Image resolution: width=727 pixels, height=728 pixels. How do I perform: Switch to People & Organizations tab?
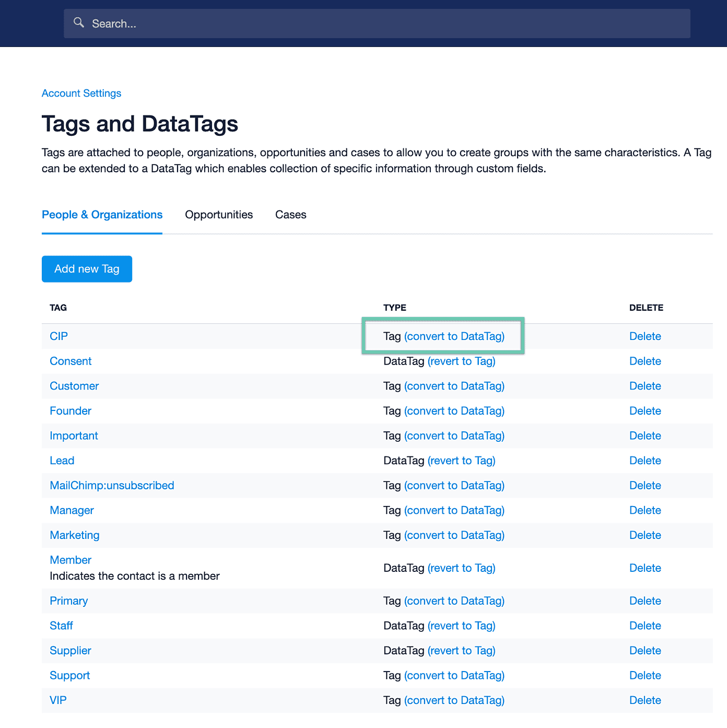pos(102,215)
